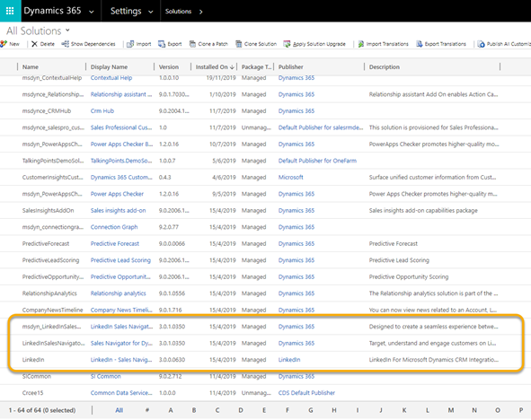531x420 pixels.
Task: Open the Predictive Forecast solution link
Action: (115, 243)
